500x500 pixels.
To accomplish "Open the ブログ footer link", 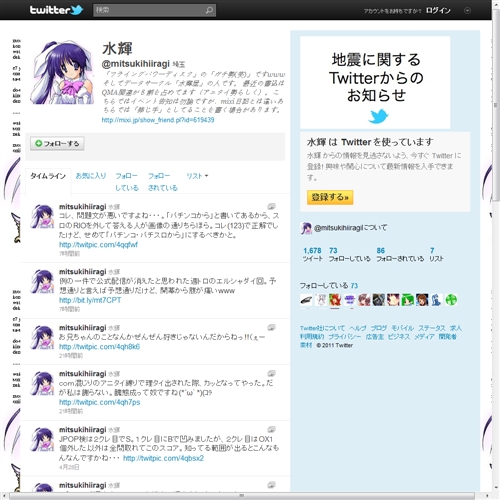I will click(x=379, y=328).
